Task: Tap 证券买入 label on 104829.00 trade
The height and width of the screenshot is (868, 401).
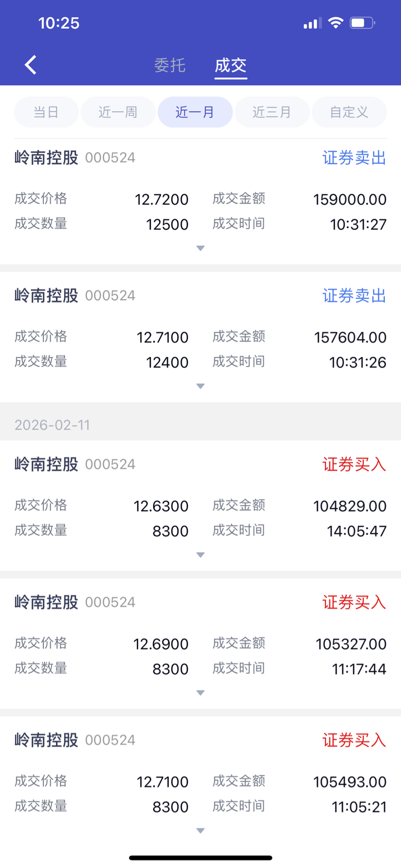Action: pos(354,464)
